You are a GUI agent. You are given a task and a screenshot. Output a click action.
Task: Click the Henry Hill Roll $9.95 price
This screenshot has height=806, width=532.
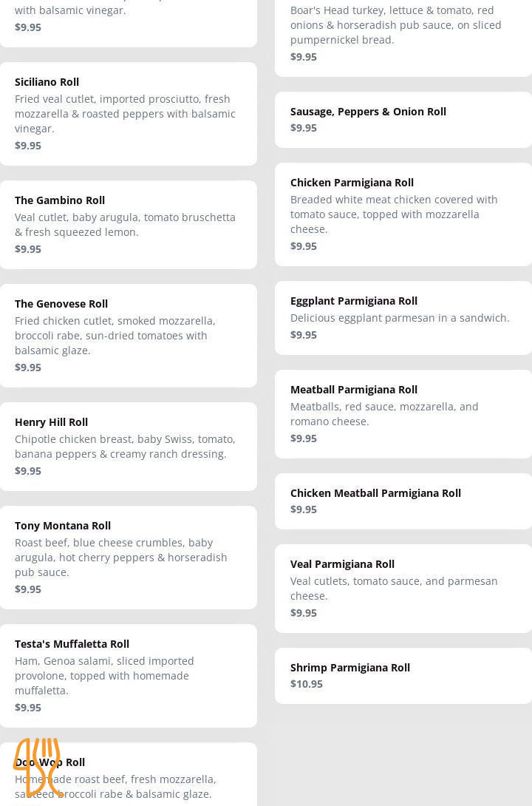(x=28, y=471)
